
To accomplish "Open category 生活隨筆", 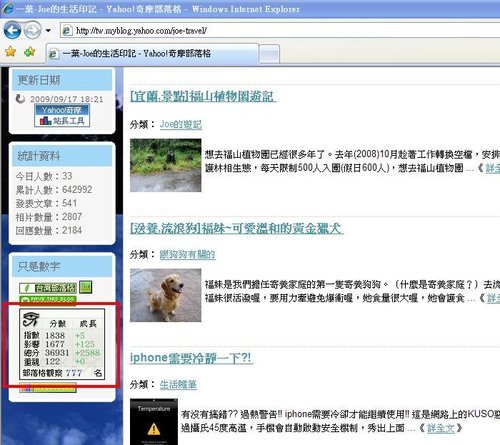I will click(178, 385).
